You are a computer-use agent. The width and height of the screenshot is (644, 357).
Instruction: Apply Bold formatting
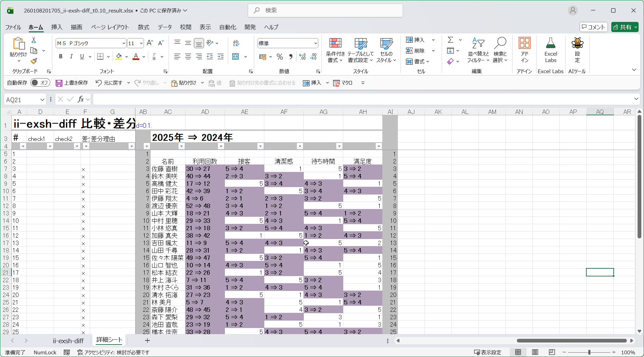coord(61,57)
